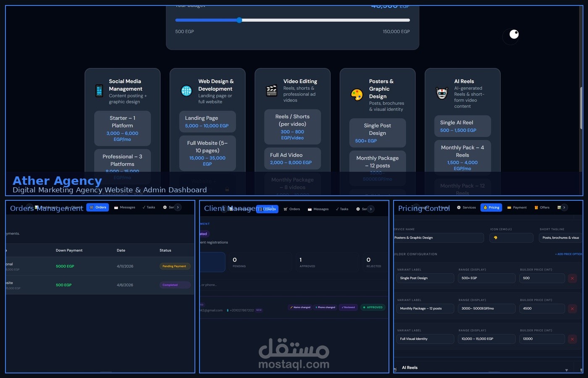The image size is (588, 378).
Task: Click the 0 Pending stat card
Action: tap(260, 262)
